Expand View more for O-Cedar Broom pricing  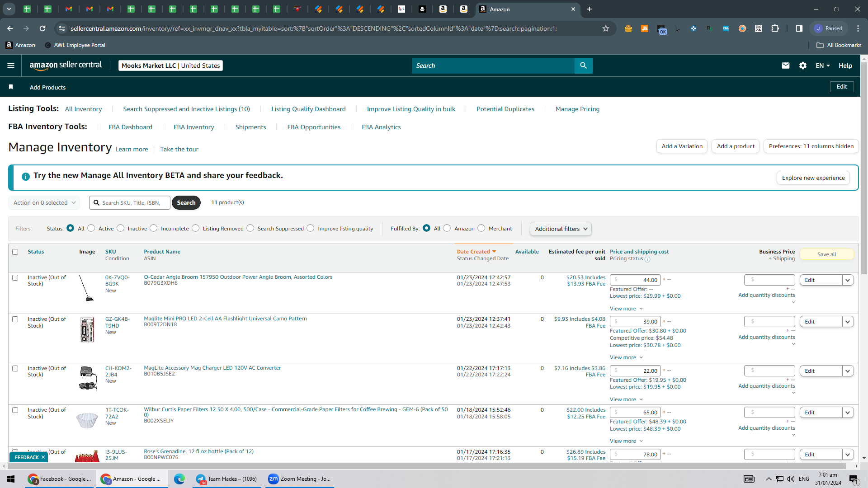(x=626, y=309)
